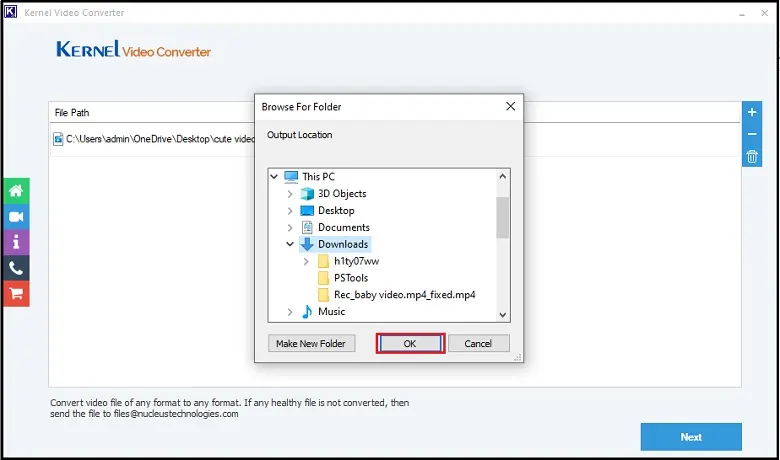The image size is (780, 460).
Task: Expand the 3D Objects node
Action: (x=290, y=194)
